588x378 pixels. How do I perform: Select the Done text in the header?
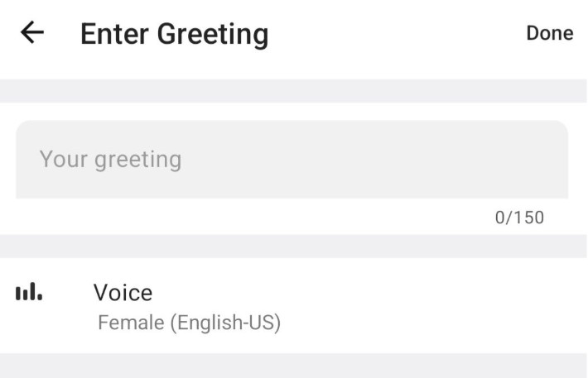click(550, 33)
